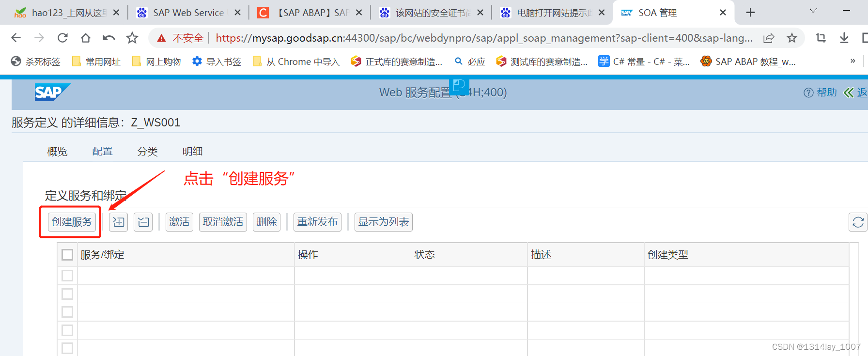Open 正式库的赛意制造 bookmark
The width and height of the screenshot is (868, 356).
(397, 62)
